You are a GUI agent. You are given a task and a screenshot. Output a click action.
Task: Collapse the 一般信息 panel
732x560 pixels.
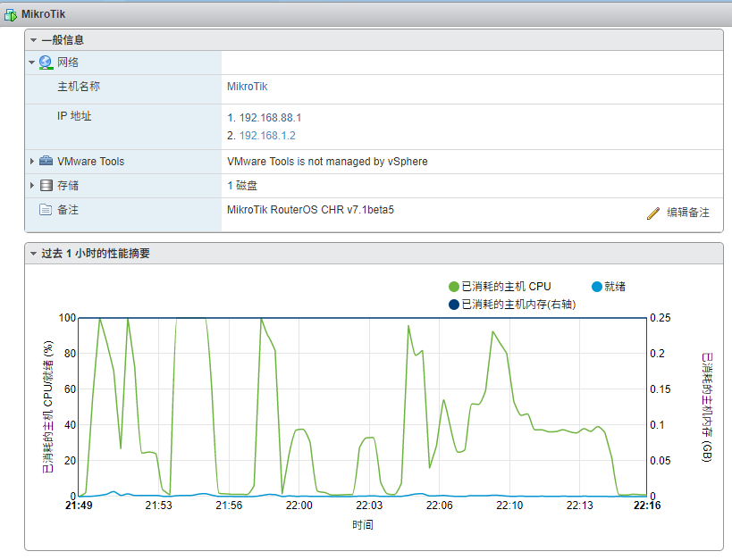click(33, 40)
